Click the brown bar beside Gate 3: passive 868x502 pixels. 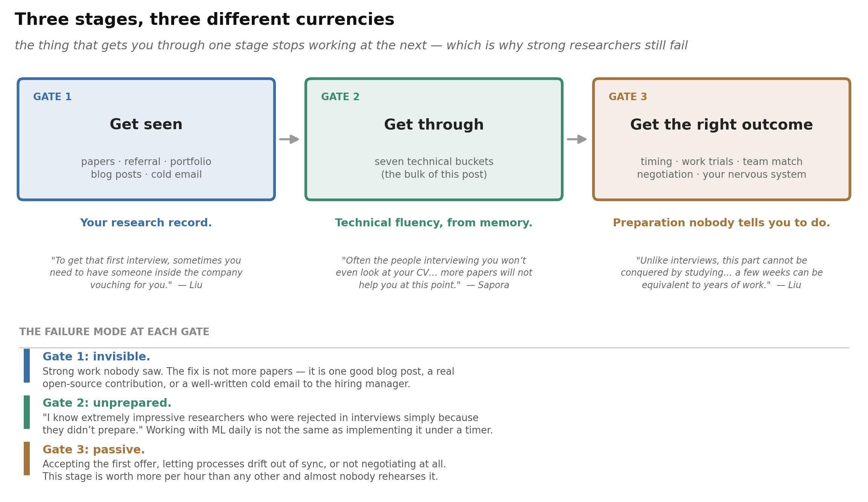pos(27,458)
